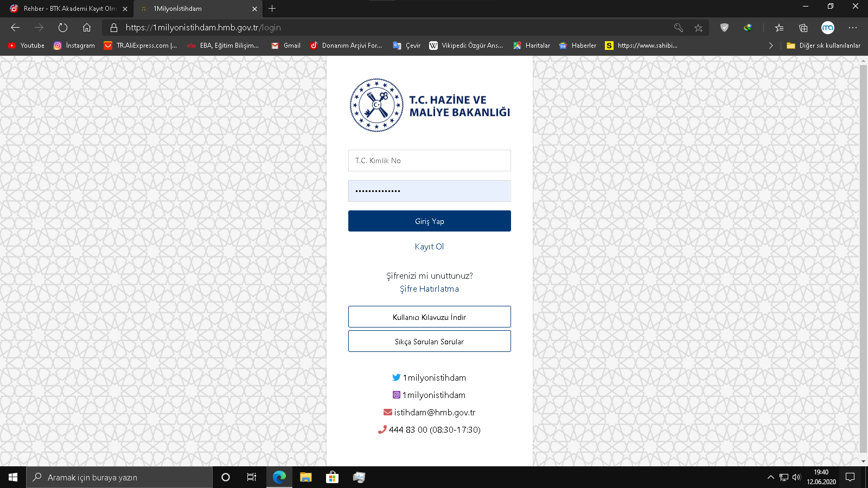Image resolution: width=868 pixels, height=488 pixels.
Task: Click the page vertical scrollbar
Action: pyautogui.click(x=863, y=259)
